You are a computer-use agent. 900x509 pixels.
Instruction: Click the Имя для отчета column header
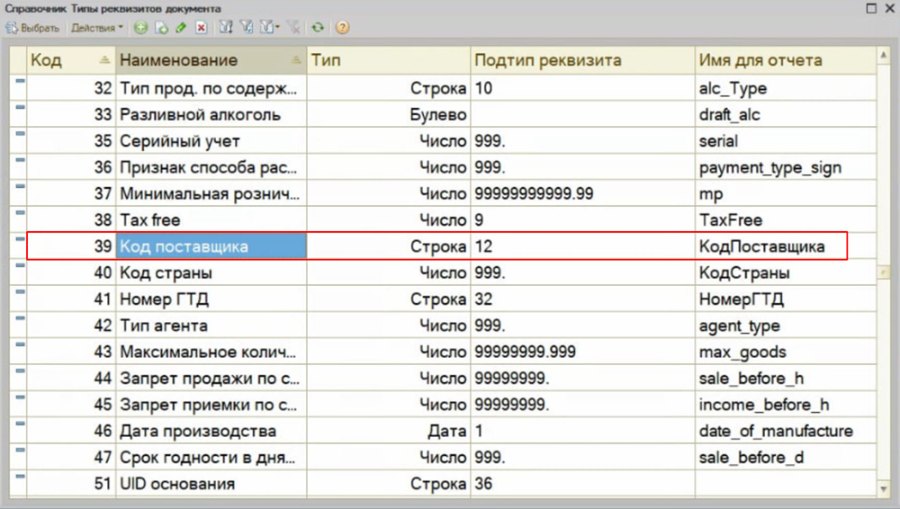tap(786, 60)
